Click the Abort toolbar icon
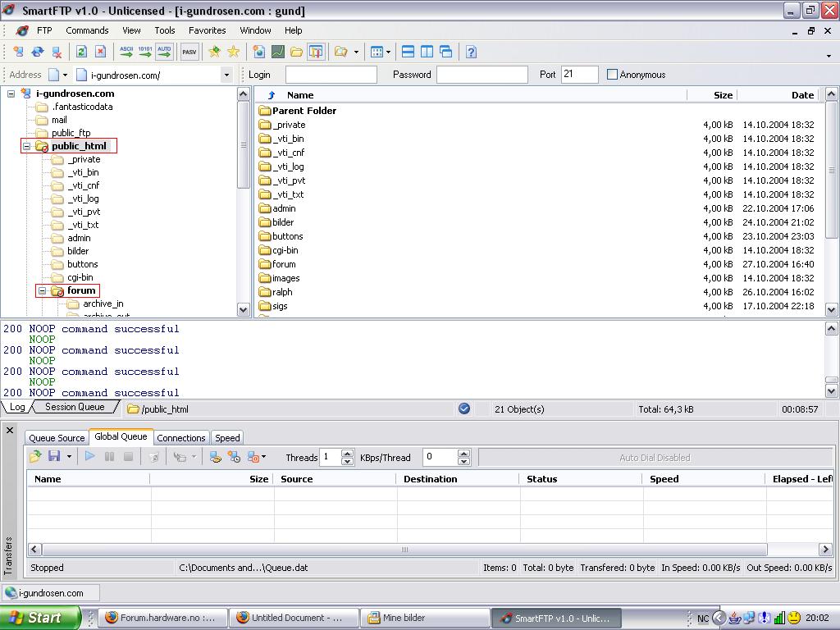Screen dimensions: 840x630 coord(100,52)
